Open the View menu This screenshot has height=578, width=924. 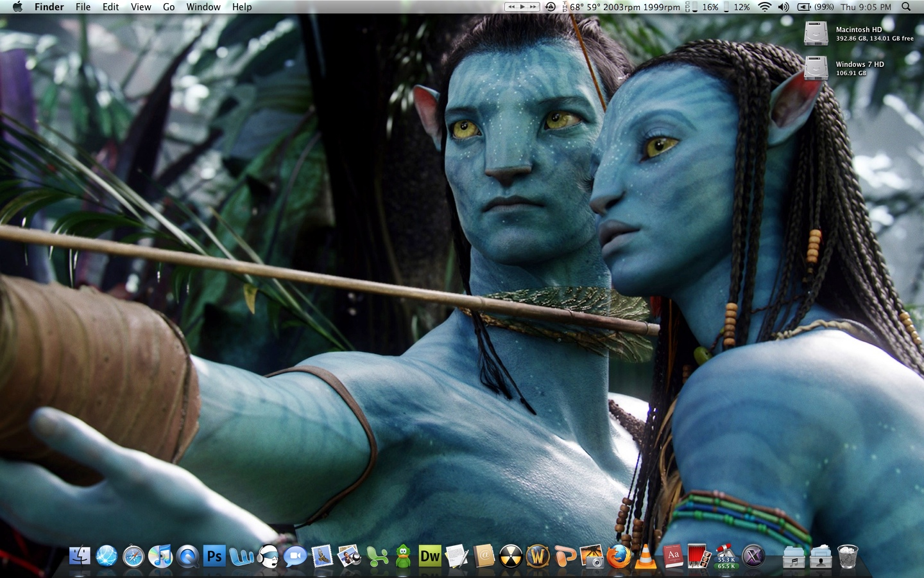[x=141, y=6]
